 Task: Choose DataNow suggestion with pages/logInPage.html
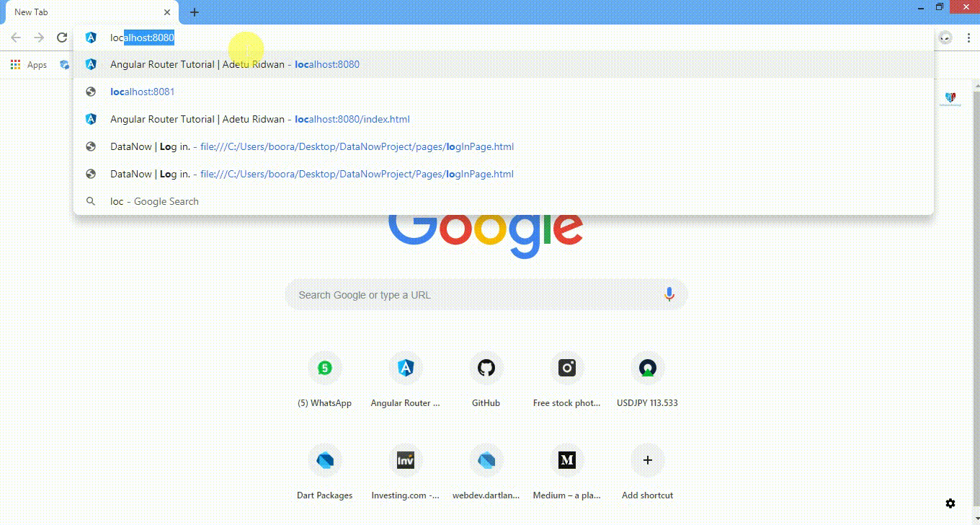(504, 146)
